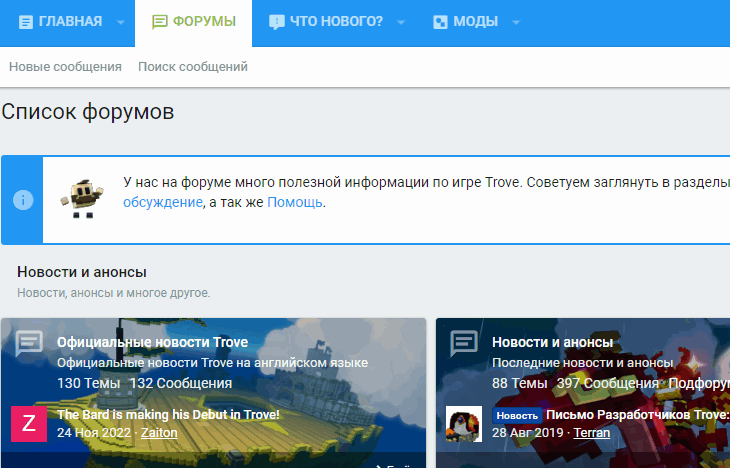Open Официальные новости Trove forum
The width and height of the screenshot is (730, 468).
point(152,342)
